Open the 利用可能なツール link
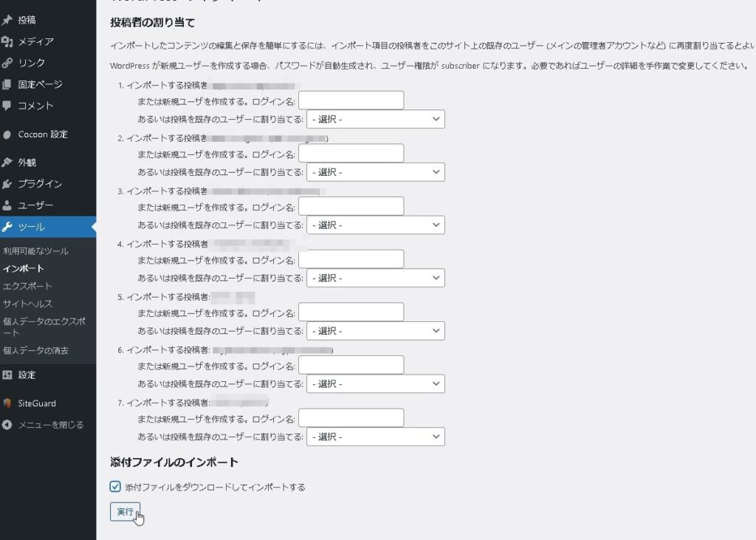The image size is (756, 540). coord(35,251)
